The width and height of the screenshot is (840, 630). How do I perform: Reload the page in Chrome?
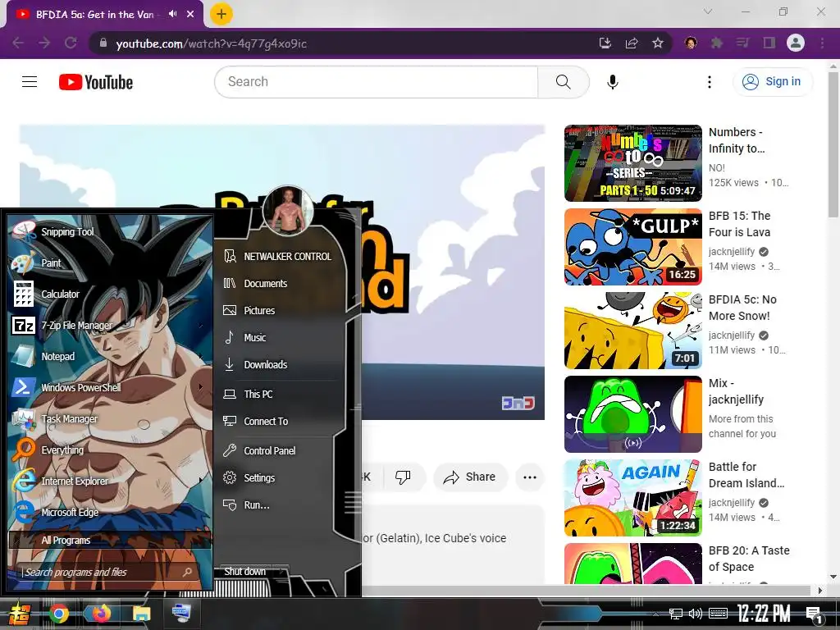click(71, 43)
